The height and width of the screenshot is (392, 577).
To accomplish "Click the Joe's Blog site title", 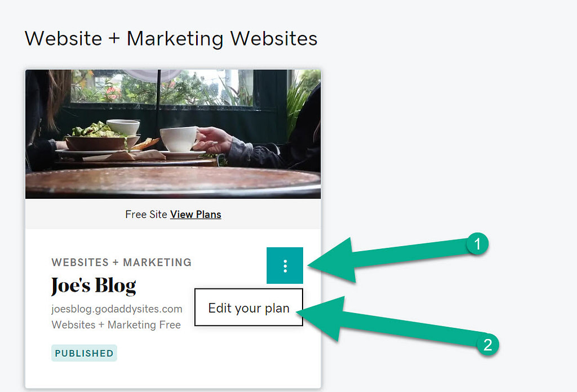I will coord(94,286).
